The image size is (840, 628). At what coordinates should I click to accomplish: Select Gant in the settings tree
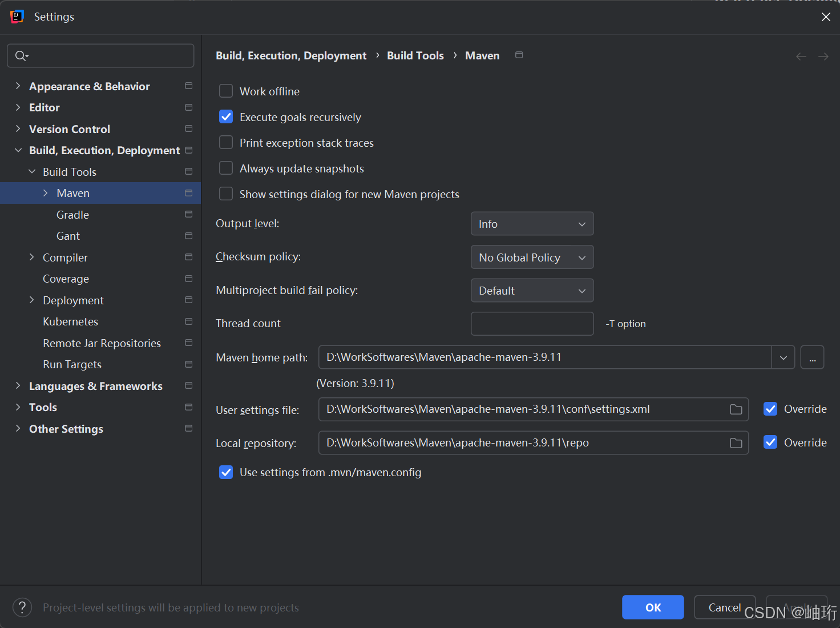click(x=68, y=236)
